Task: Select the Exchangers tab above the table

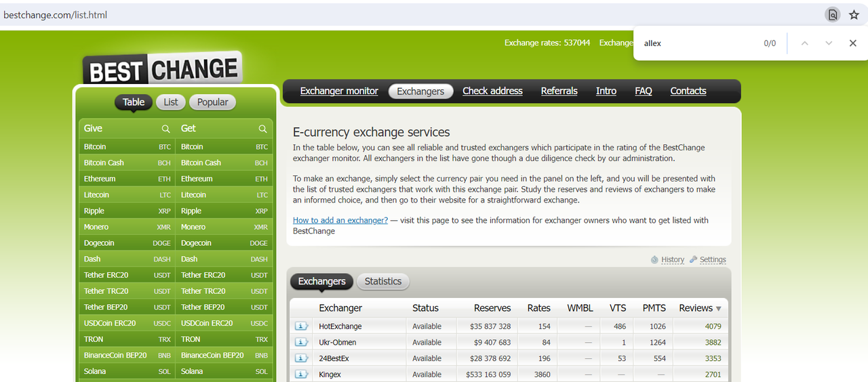Action: point(322,282)
